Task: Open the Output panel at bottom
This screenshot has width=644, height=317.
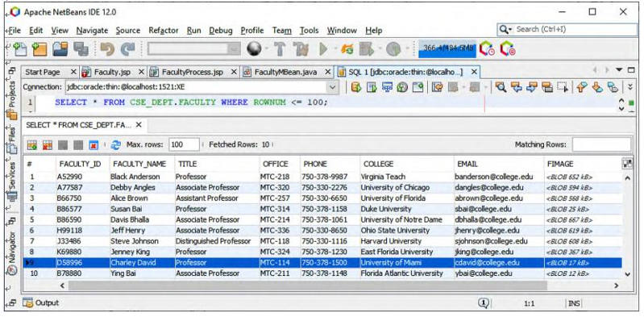Action: (x=41, y=303)
